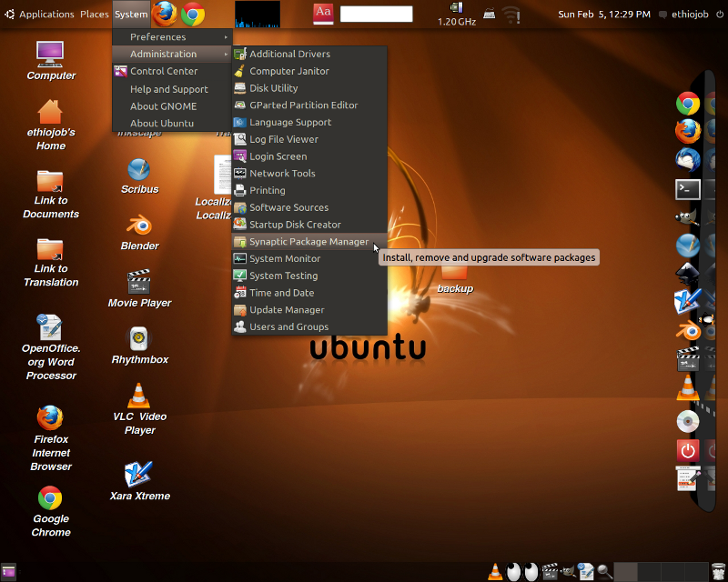Select GParted Partition Editor
Image resolution: width=728 pixels, height=582 pixels.
[x=309, y=105]
